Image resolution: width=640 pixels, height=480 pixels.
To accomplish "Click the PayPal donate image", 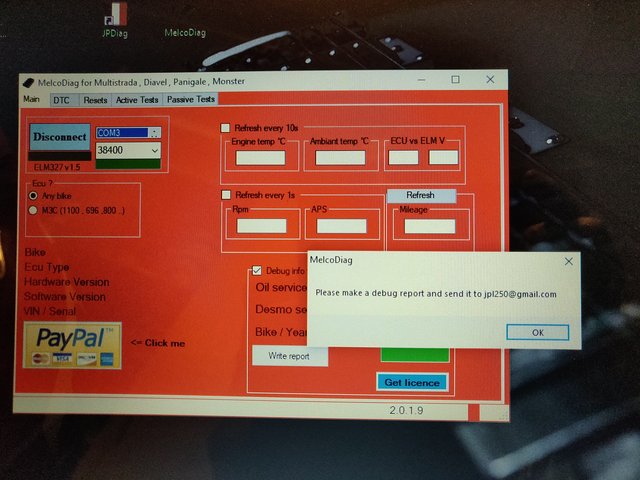I will [x=73, y=345].
